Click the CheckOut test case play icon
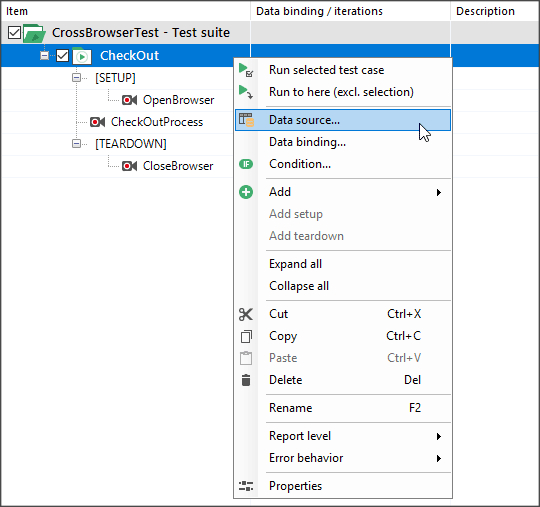Image resolution: width=540 pixels, height=507 pixels. click(82, 56)
